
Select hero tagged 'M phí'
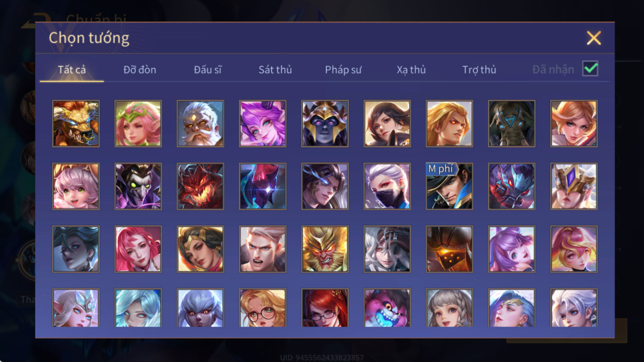point(449,186)
